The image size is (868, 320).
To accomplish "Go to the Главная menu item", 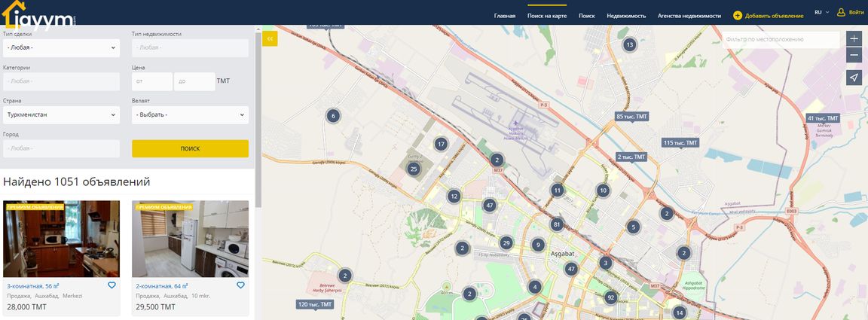I will pos(505,15).
